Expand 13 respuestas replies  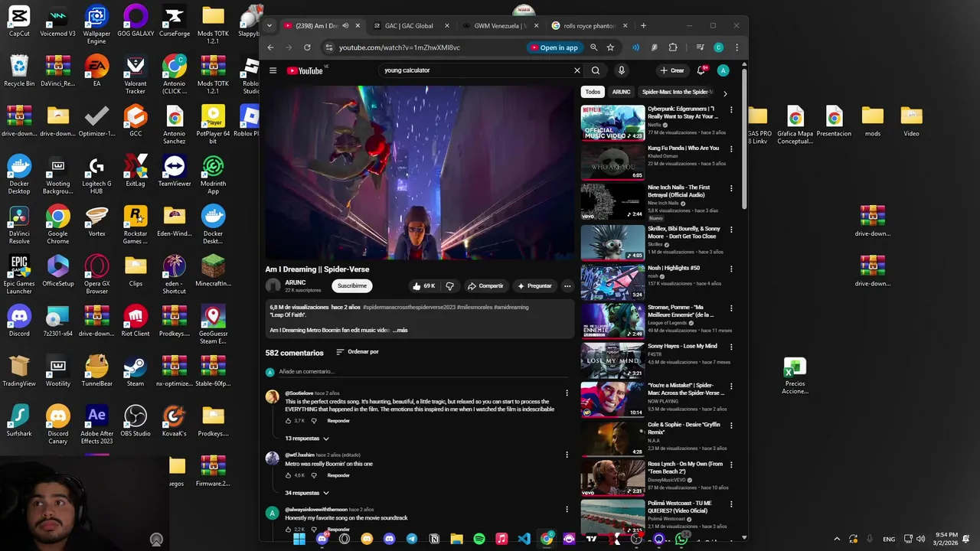click(307, 439)
